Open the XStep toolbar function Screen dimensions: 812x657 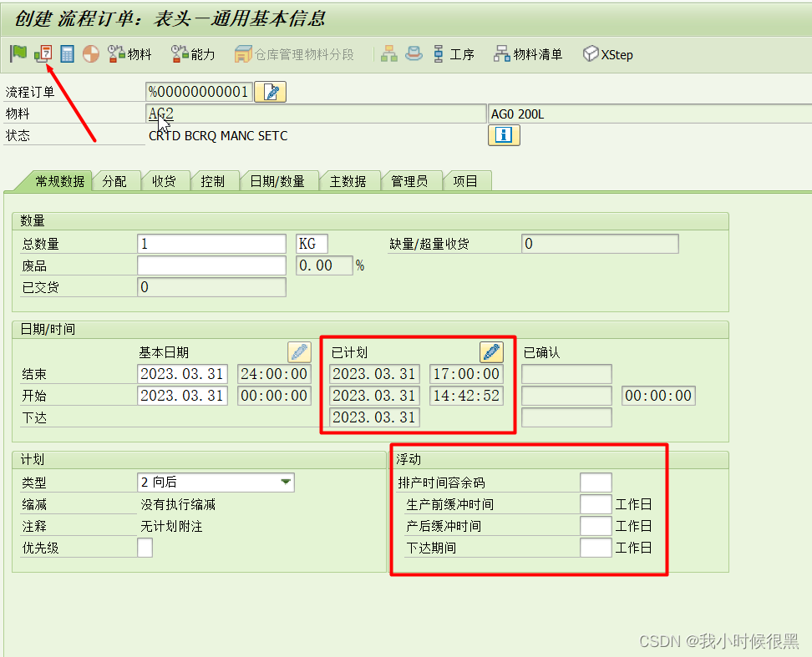click(x=607, y=54)
